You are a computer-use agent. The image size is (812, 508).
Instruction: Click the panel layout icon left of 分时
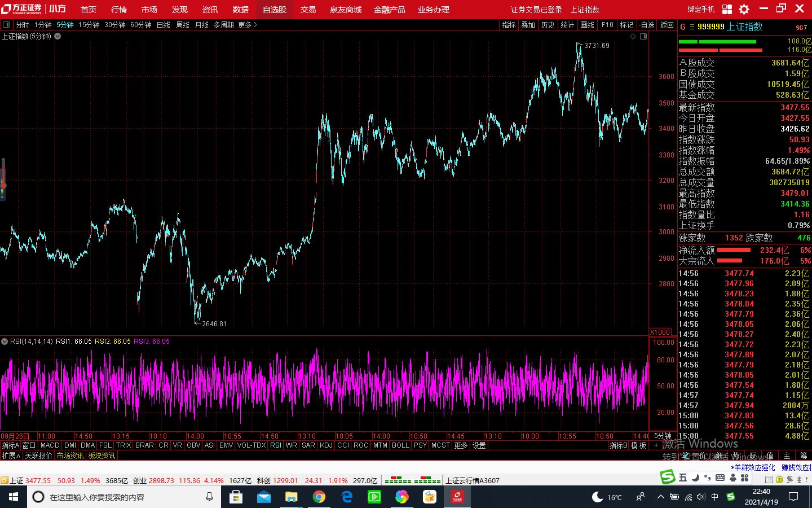click(x=6, y=25)
